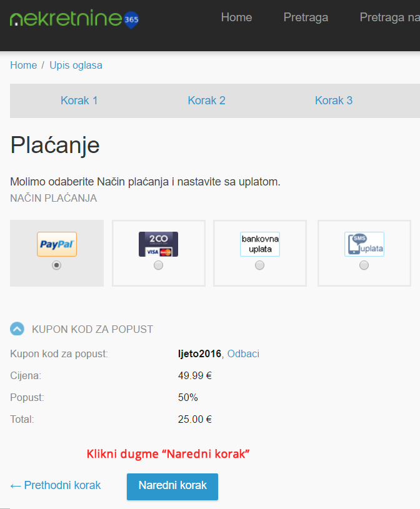The width and height of the screenshot is (420, 509).
Task: Click the price value 49.99 €
Action: click(195, 375)
